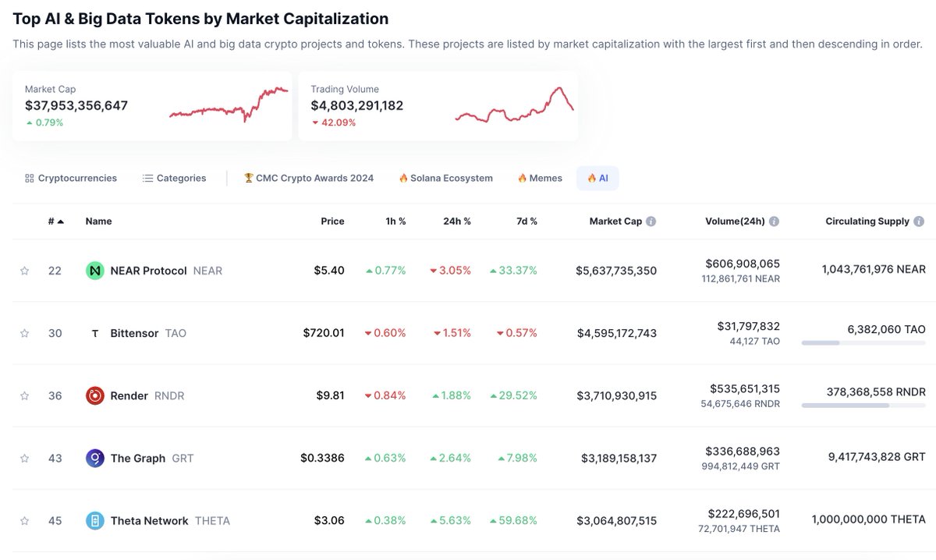Click the Render RNDR logo
The image size is (936, 560).
click(94, 395)
